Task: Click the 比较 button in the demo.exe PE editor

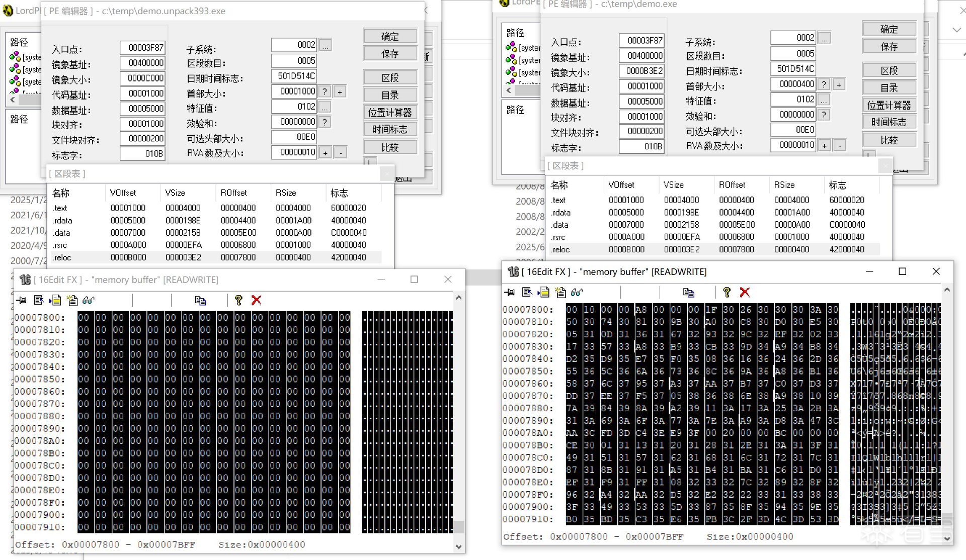Action: click(889, 140)
